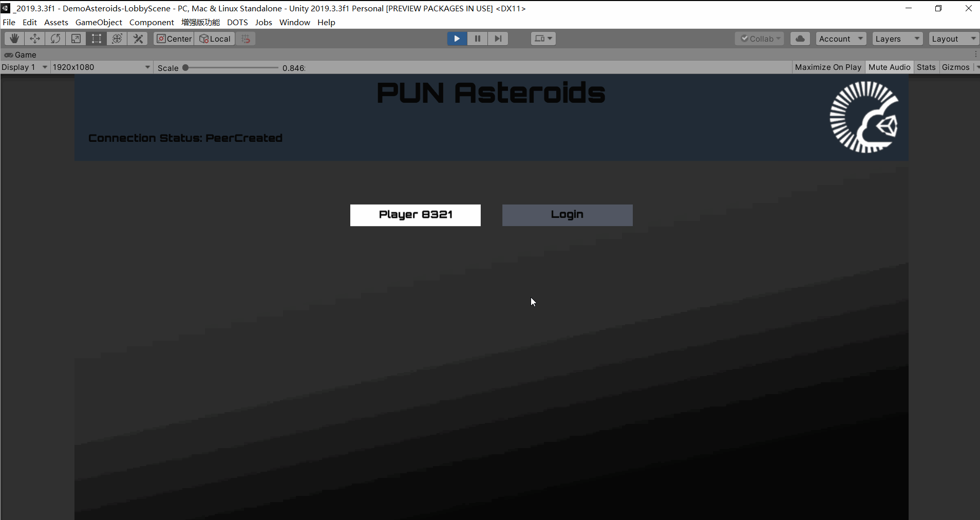Toggle pivot mode Center
This screenshot has height=520, width=980.
coord(174,39)
